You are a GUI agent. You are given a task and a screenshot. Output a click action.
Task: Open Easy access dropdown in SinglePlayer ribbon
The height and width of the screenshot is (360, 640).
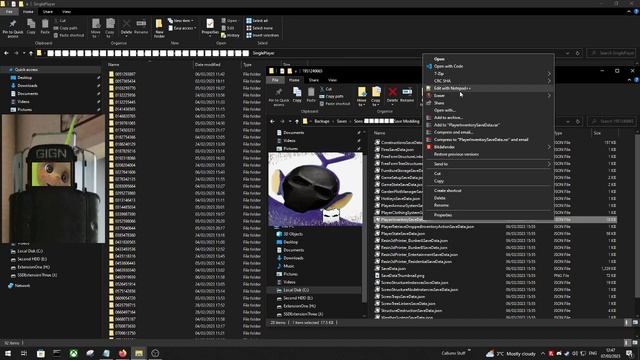coord(182,28)
